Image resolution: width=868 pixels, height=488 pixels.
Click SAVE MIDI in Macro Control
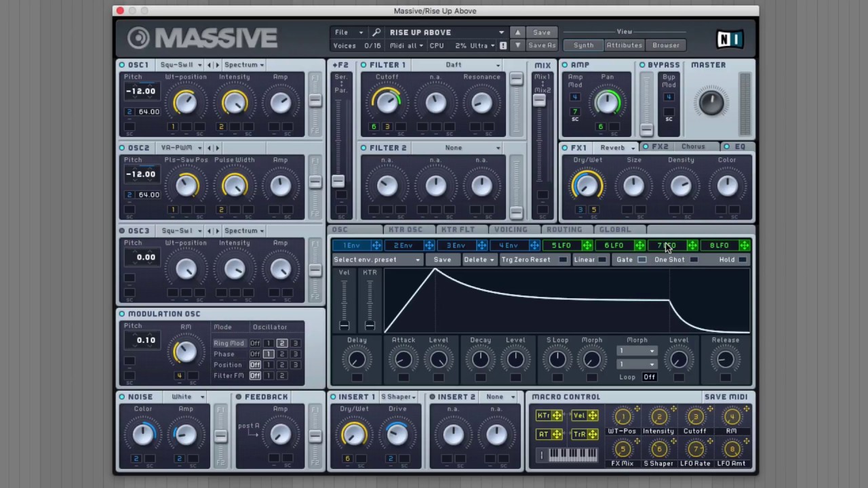[726, 397]
